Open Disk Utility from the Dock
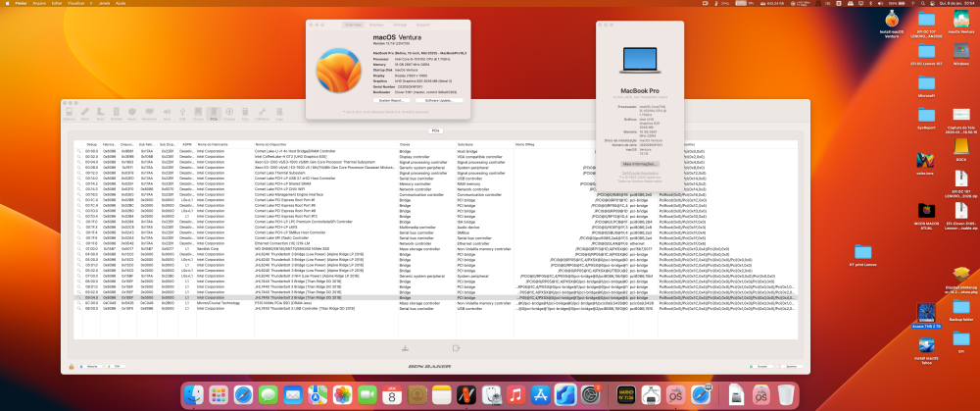The image size is (980, 411). 494,395
